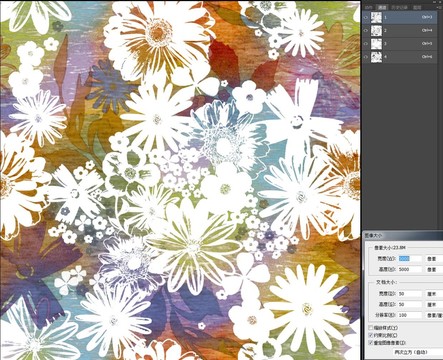Uncheck Resample Image (重定图像像素) checkbox
This screenshot has height=360, width=443.
tap(371, 343)
